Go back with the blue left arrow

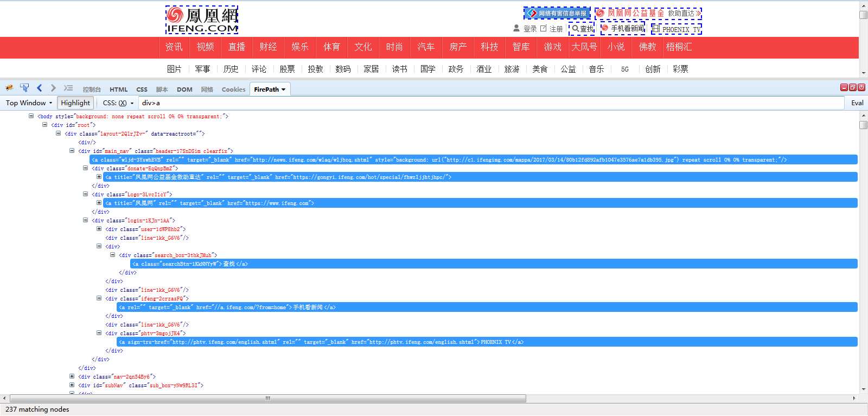click(39, 88)
